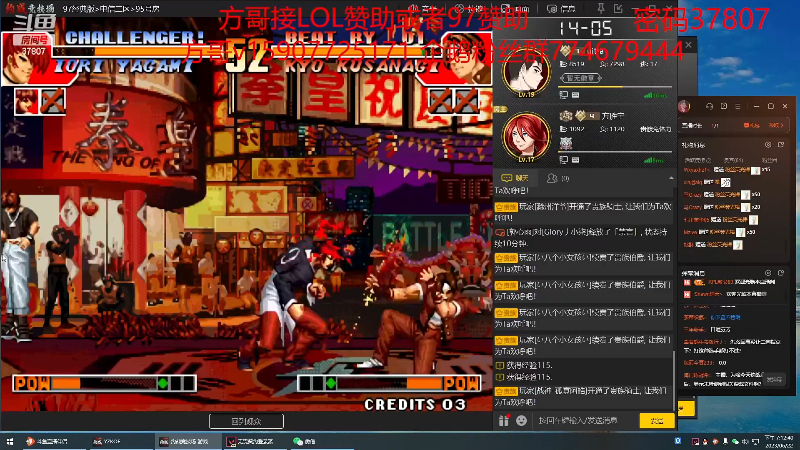Click streamer avatar in streaming assistant window
The height and width of the screenshot is (450, 800).
tap(684, 106)
